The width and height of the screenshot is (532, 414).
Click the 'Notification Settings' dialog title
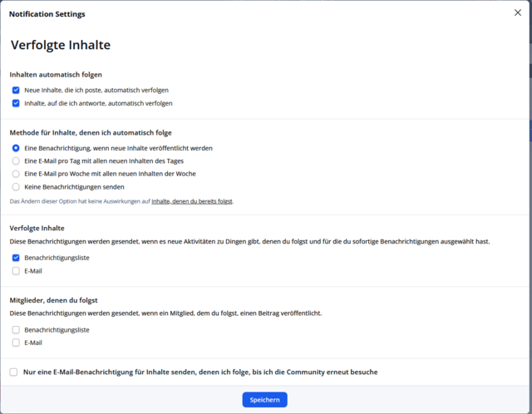(47, 14)
